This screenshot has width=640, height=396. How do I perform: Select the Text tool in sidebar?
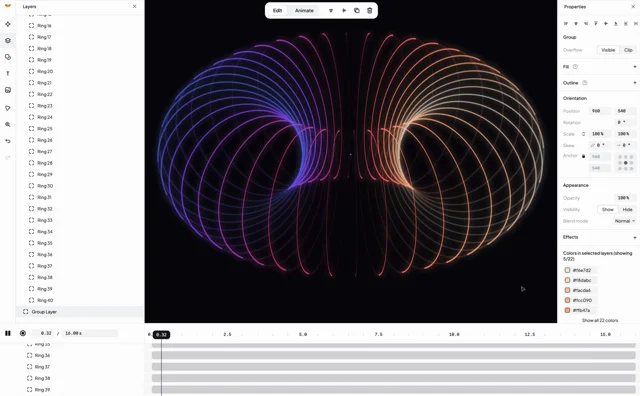point(8,73)
